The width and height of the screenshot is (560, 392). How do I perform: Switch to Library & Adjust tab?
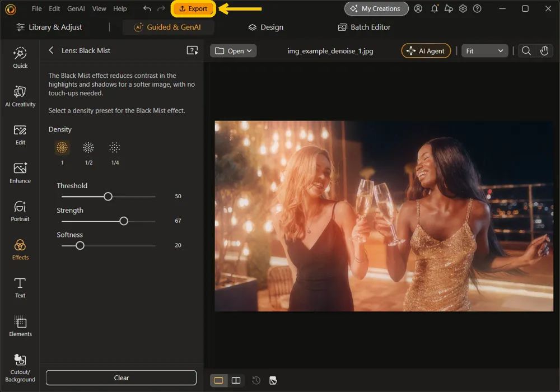point(49,27)
